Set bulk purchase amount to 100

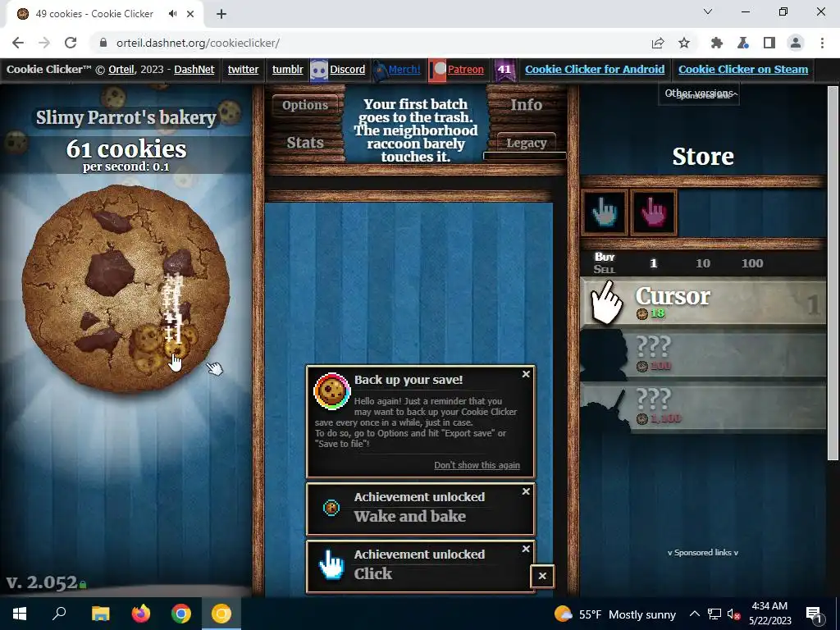coord(752,263)
